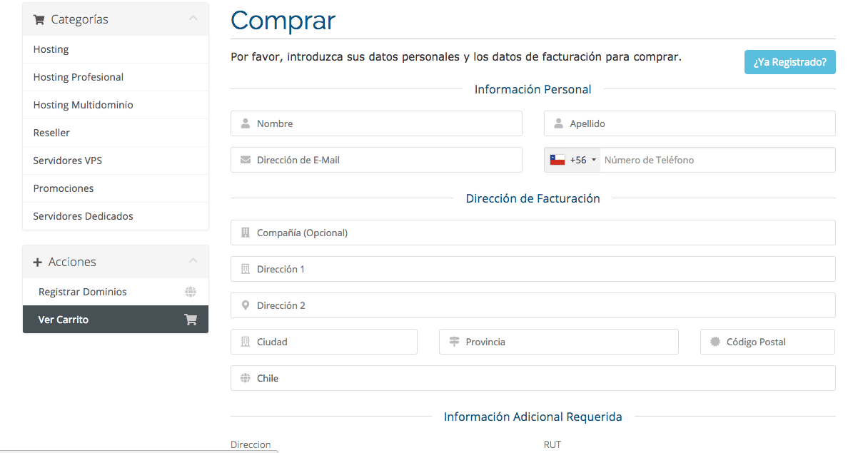Focus the Código Postal field
Viewport: 868px width, 453px height.
(767, 342)
